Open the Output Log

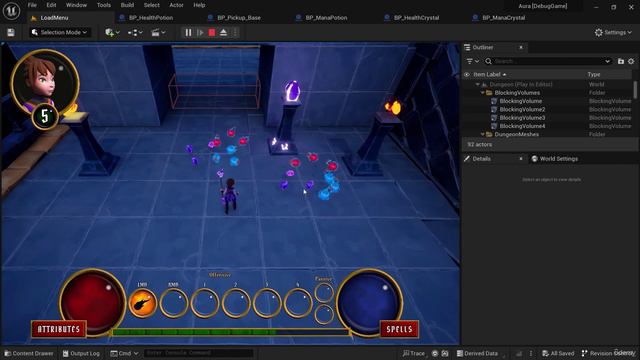(81, 353)
